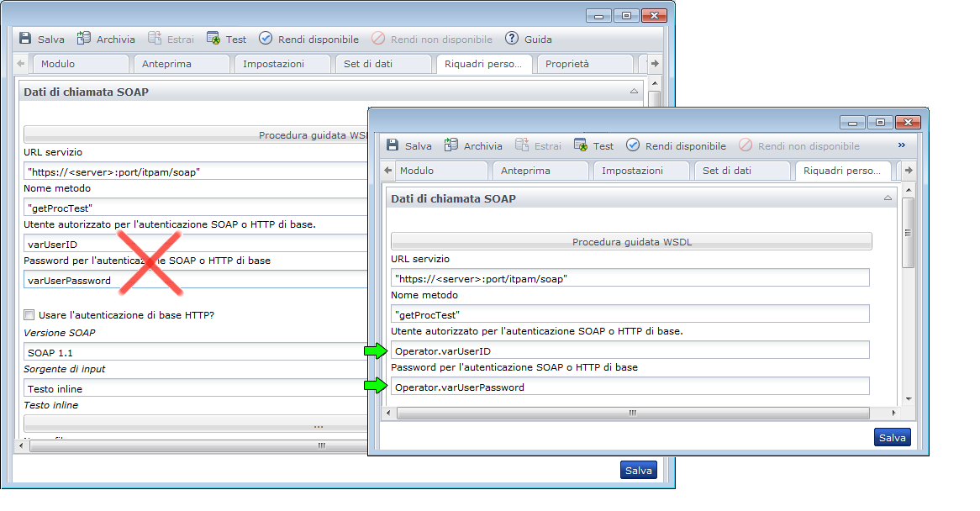Click scroll up arrow in back window

(655, 82)
